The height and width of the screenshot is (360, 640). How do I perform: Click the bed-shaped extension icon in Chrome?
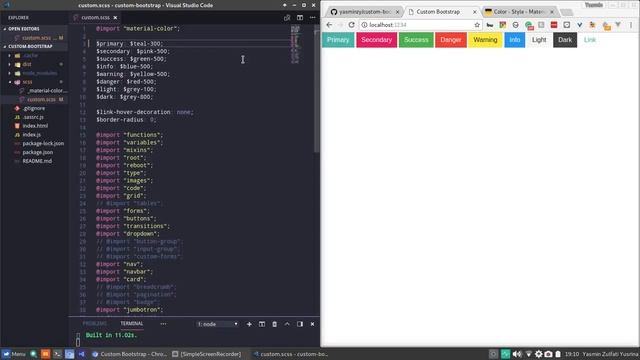490,25
